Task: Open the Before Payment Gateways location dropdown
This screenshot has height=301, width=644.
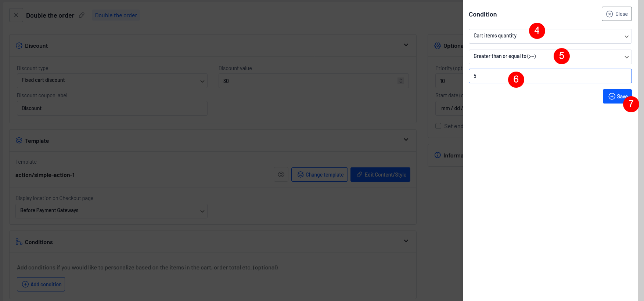Action: click(111, 211)
